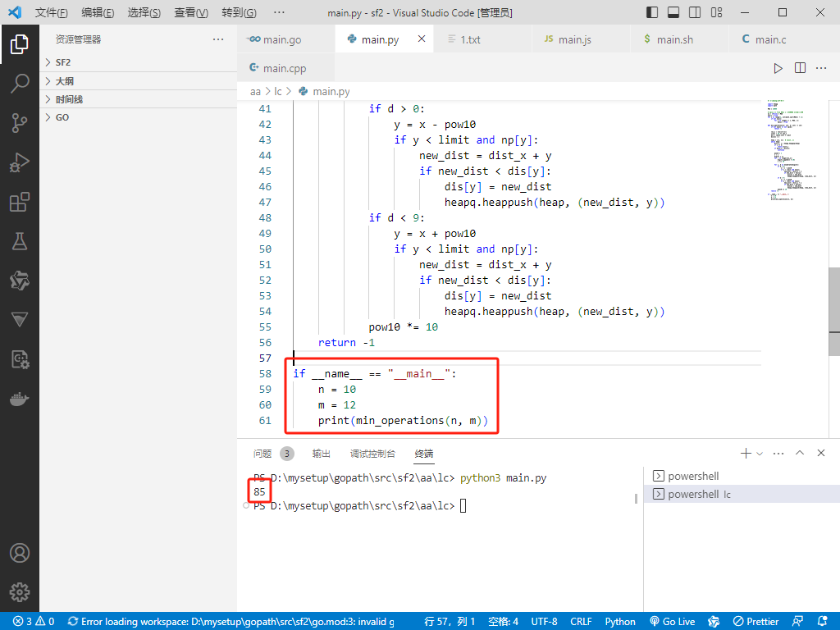The height and width of the screenshot is (630, 840).
Task: Open the Docker view in activity bar
Action: click(x=20, y=399)
